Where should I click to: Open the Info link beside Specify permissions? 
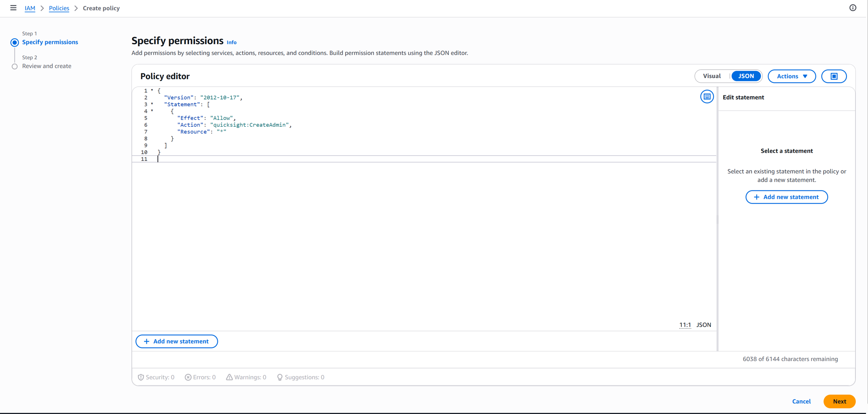tap(232, 42)
